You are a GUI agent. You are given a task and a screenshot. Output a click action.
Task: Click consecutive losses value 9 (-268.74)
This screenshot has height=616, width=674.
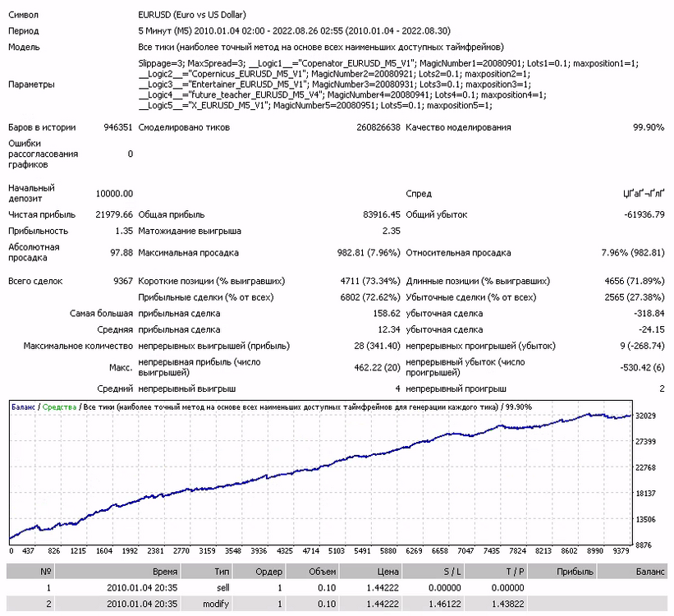click(x=642, y=346)
